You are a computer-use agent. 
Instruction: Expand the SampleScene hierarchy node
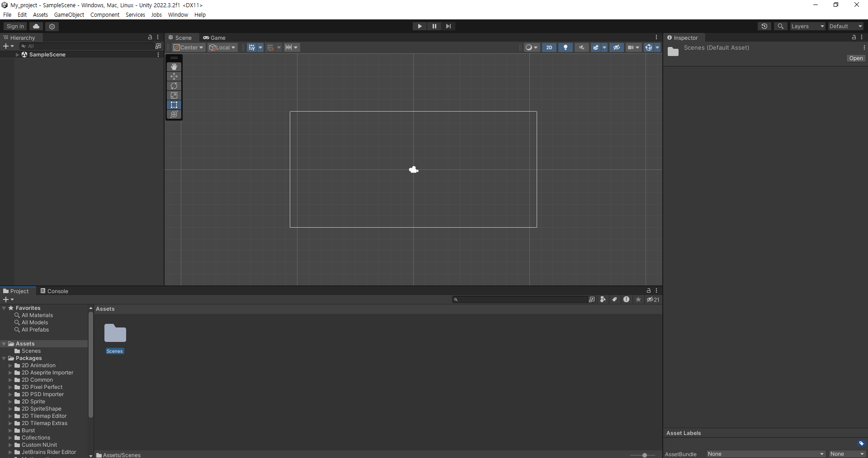[18, 55]
